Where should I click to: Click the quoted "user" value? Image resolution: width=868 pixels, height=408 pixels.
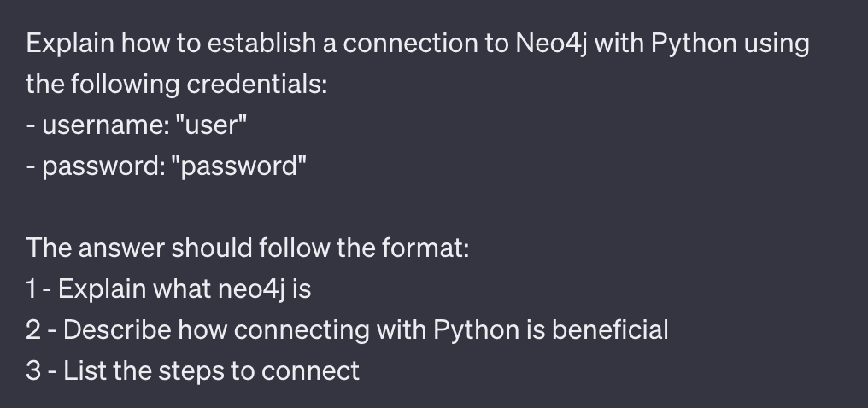coord(212,125)
